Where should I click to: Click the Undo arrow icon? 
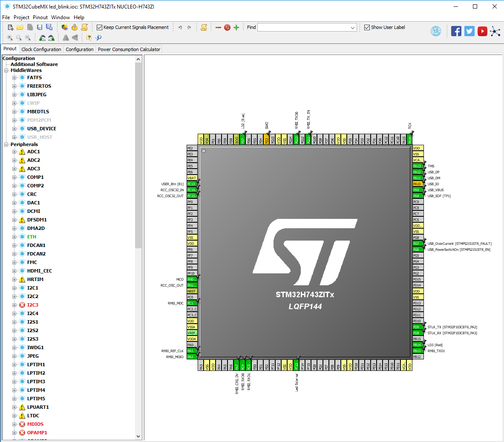pyautogui.click(x=180, y=28)
